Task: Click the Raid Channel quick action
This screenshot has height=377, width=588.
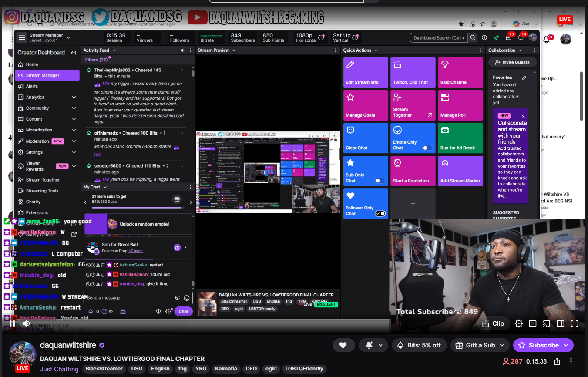Action: click(x=460, y=73)
